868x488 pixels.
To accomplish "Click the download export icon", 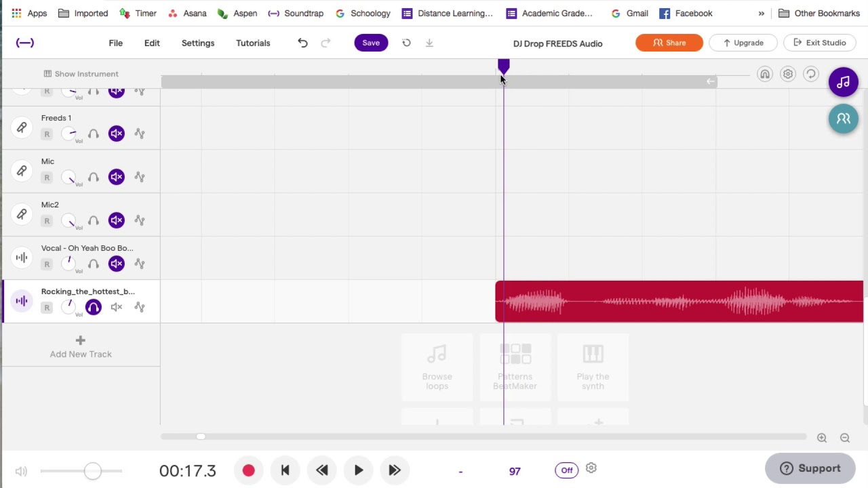I will click(429, 43).
